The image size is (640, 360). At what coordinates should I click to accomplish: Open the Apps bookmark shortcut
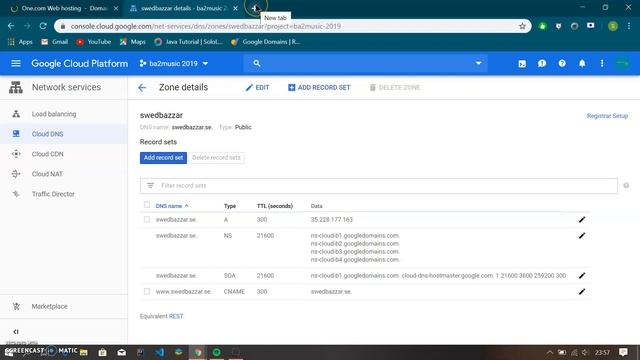(20, 42)
